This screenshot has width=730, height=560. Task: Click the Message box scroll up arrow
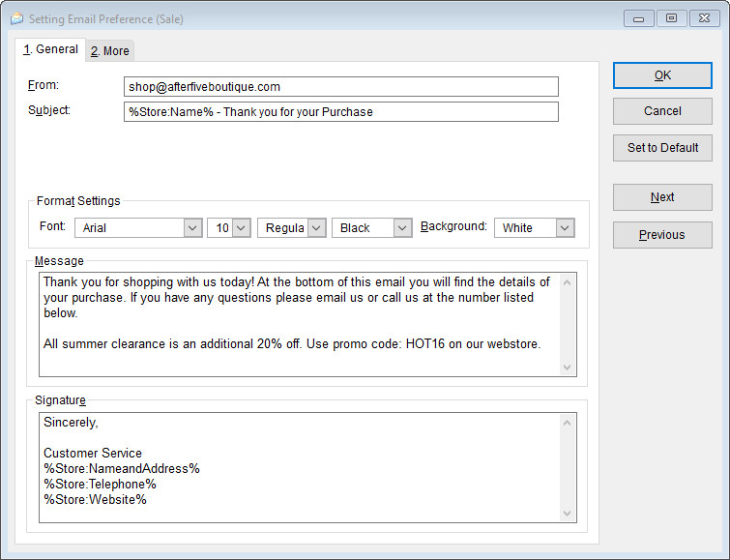(567, 282)
